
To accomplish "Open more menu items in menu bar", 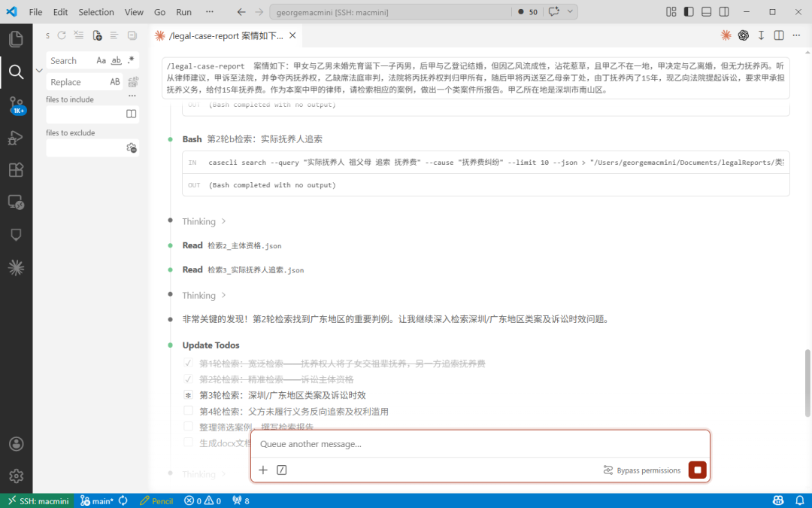I will [209, 12].
